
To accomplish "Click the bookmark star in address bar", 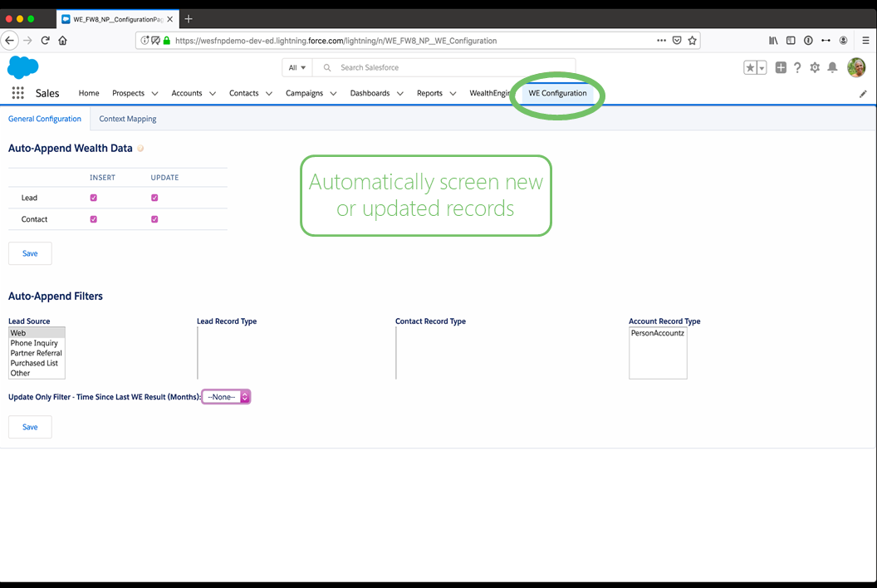I will pyautogui.click(x=693, y=40).
